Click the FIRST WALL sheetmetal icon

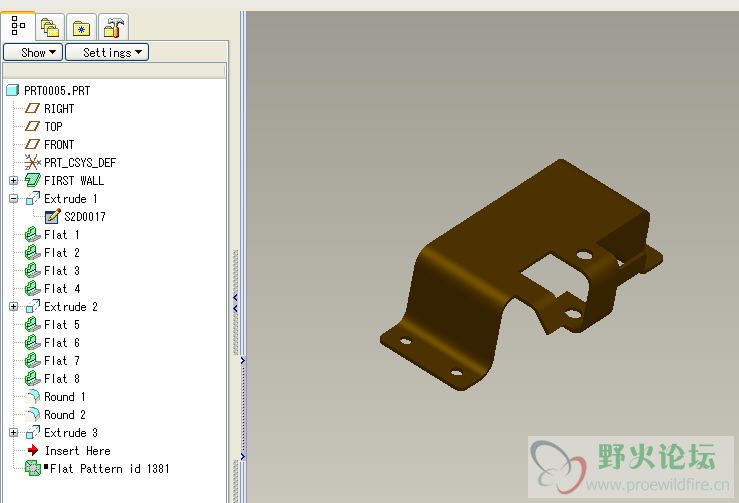pos(33,180)
